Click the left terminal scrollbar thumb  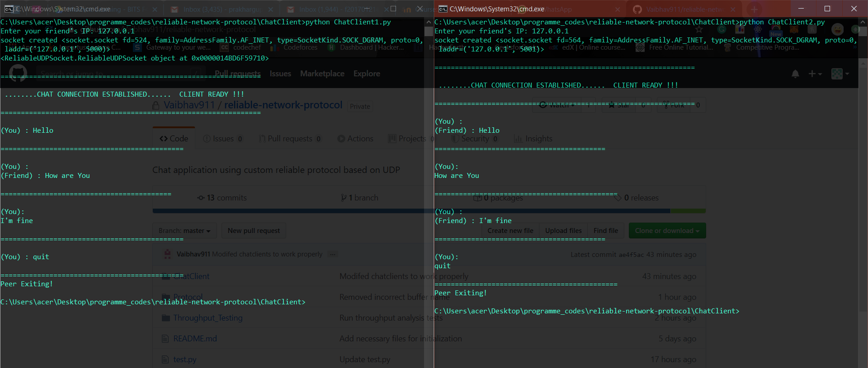[x=429, y=32]
